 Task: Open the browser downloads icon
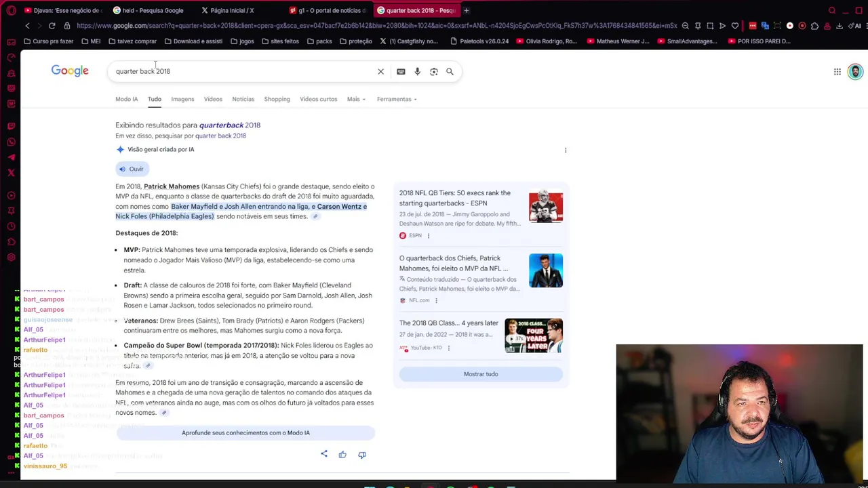tap(840, 26)
